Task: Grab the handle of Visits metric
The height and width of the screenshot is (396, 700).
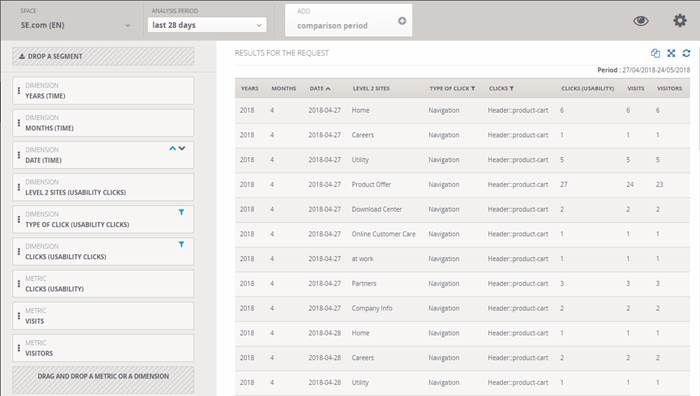Action: pos(19,316)
